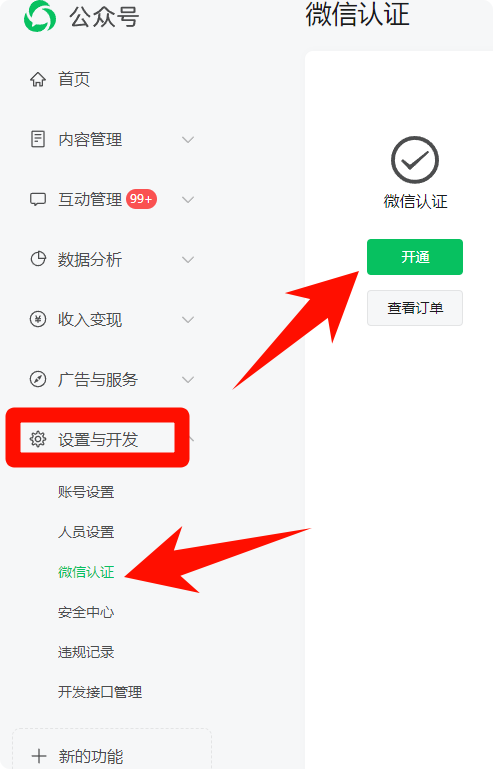Click the green 开通 button

pos(415,257)
